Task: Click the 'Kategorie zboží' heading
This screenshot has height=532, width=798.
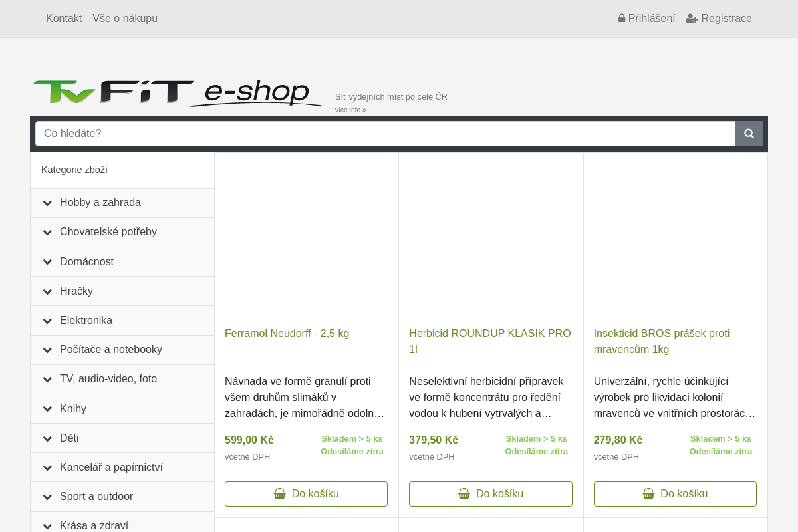Action: point(74,170)
